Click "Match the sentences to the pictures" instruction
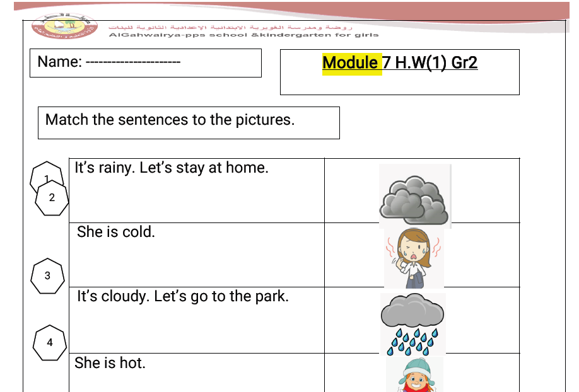The width and height of the screenshot is (579, 392). [x=170, y=120]
